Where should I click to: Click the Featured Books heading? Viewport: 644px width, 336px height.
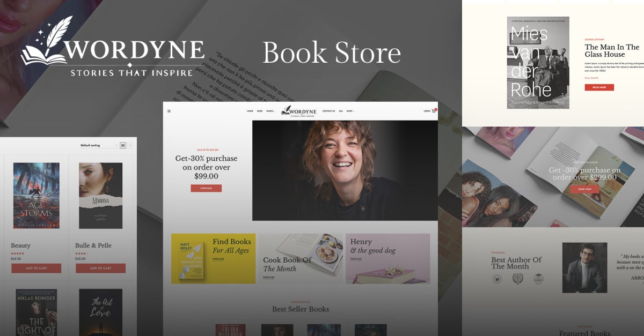585,333
